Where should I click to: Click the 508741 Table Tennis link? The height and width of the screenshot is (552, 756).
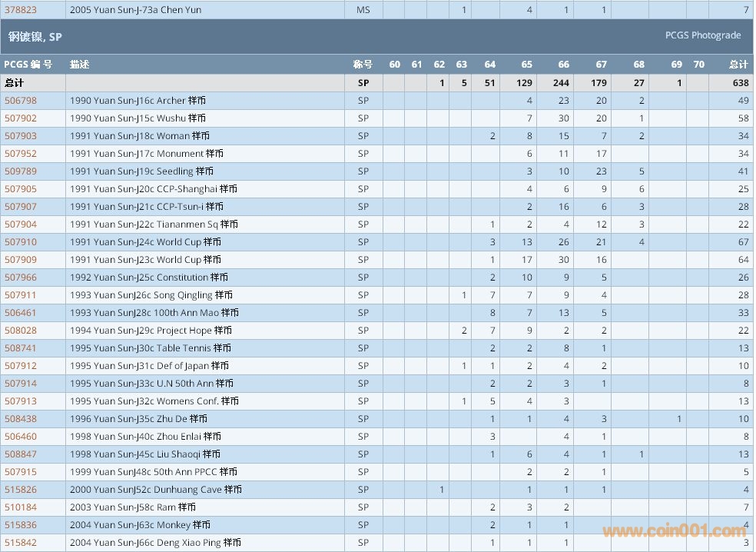point(21,348)
